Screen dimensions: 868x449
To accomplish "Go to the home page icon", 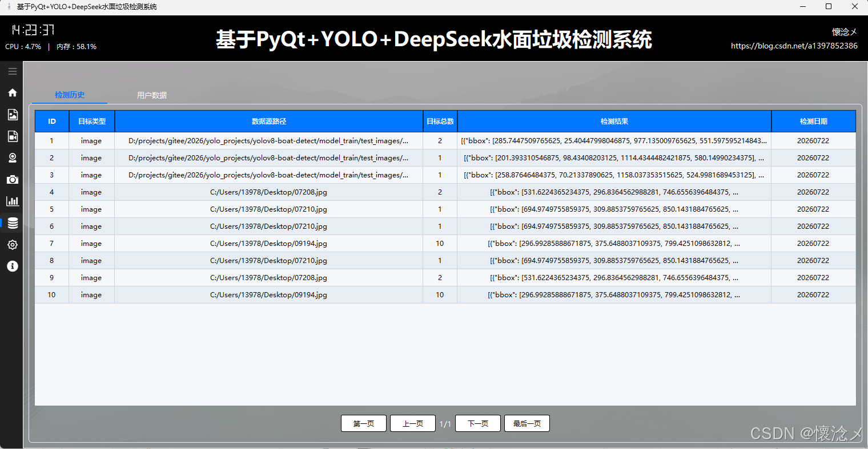I will (12, 93).
